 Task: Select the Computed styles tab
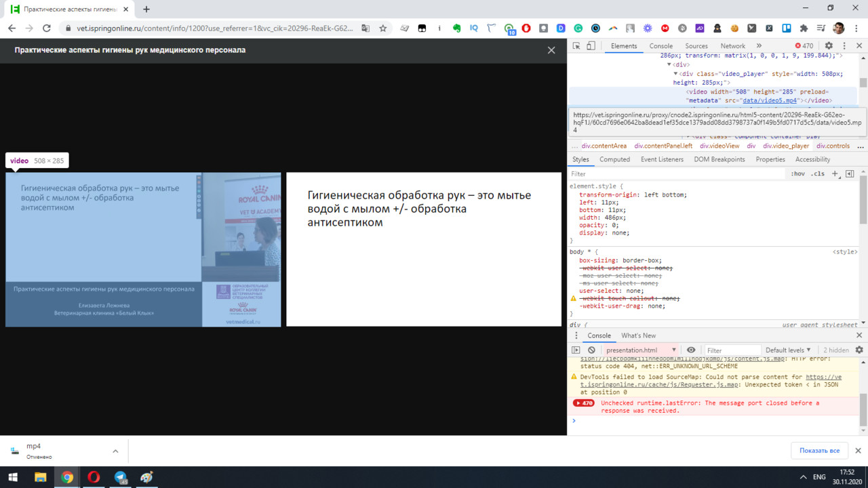point(615,159)
